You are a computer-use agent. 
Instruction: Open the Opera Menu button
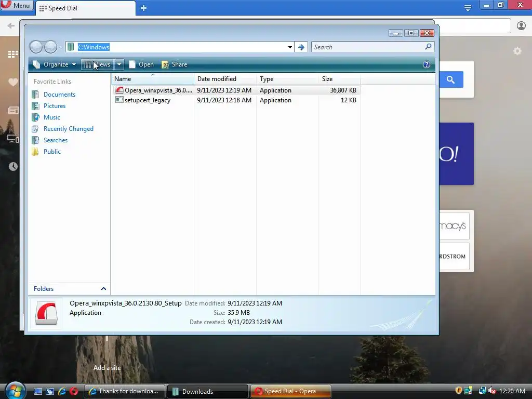17,5
